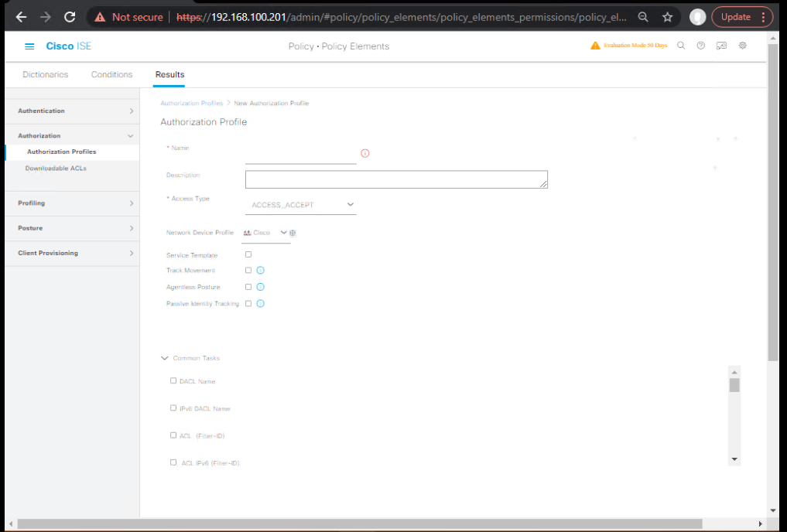Click the horizontal scrollbar right arrow
The height and width of the screenshot is (532, 787).
[x=761, y=524]
